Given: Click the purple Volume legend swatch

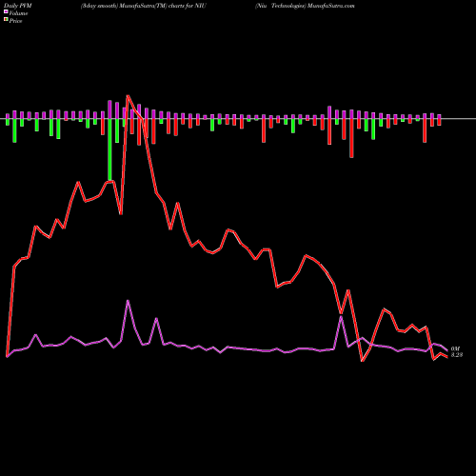Looking at the screenshot, I should 6,12.
